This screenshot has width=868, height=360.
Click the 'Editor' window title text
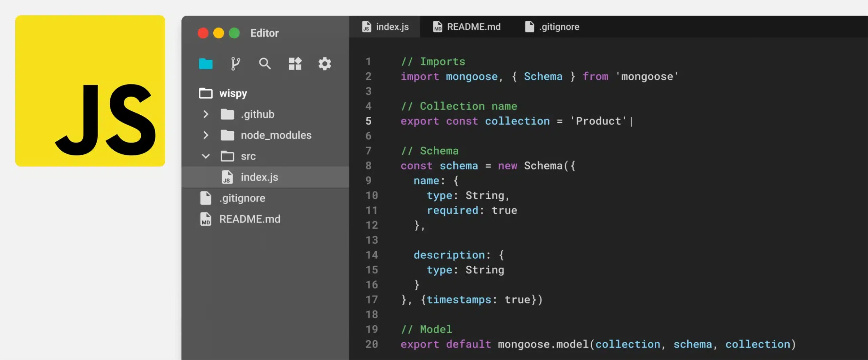tap(264, 33)
